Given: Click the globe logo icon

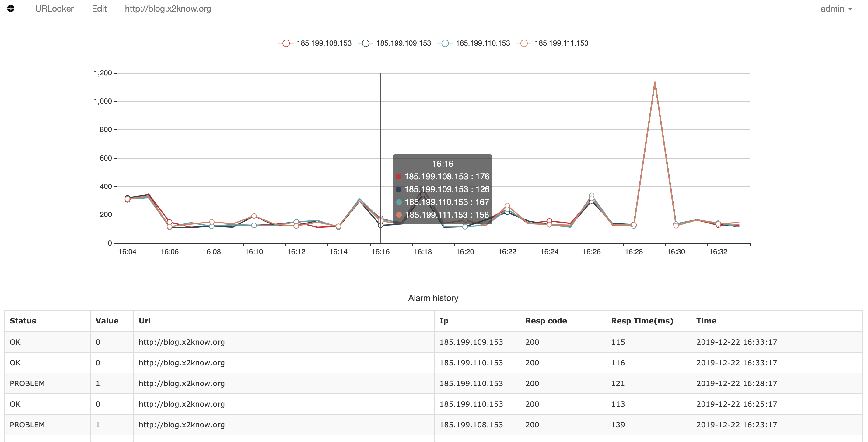Looking at the screenshot, I should tap(11, 9).
